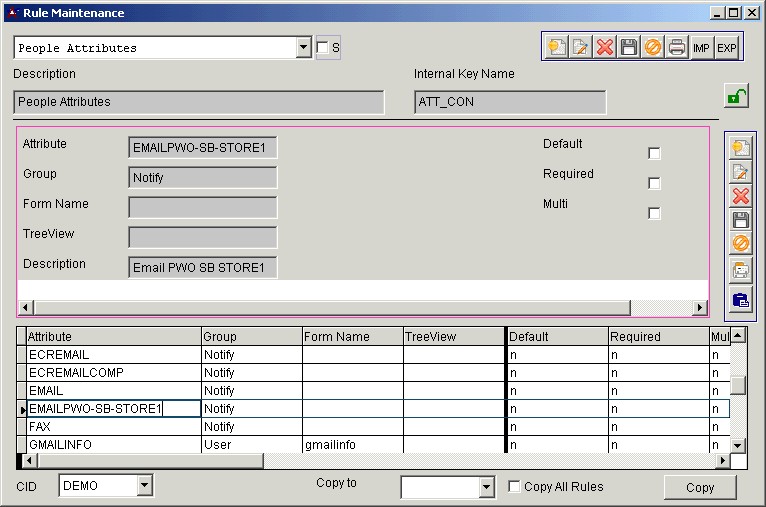The height and width of the screenshot is (507, 766).
Task: Click the New rule icon in top toolbar
Action: coord(556,48)
